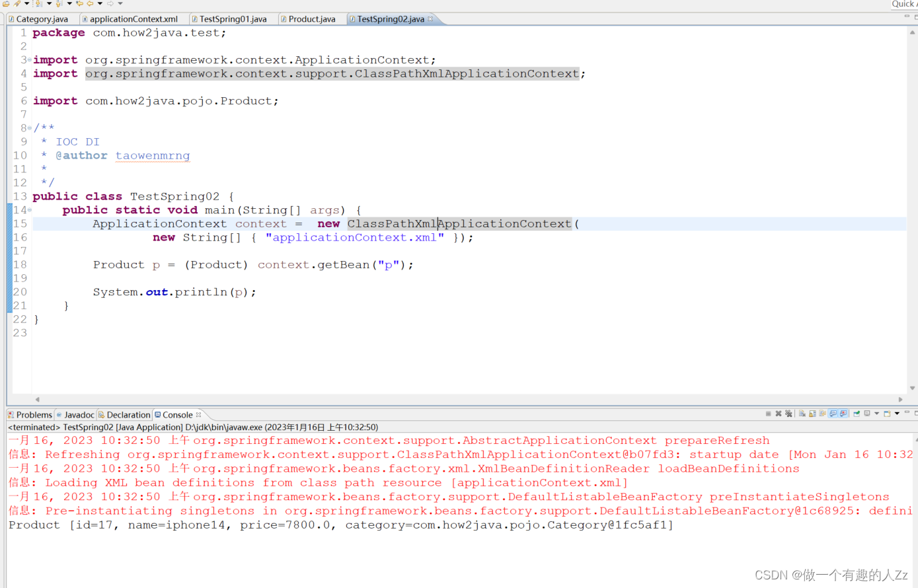This screenshot has width=918, height=588.
Task: Open a new console view icon
Action: [x=887, y=414]
